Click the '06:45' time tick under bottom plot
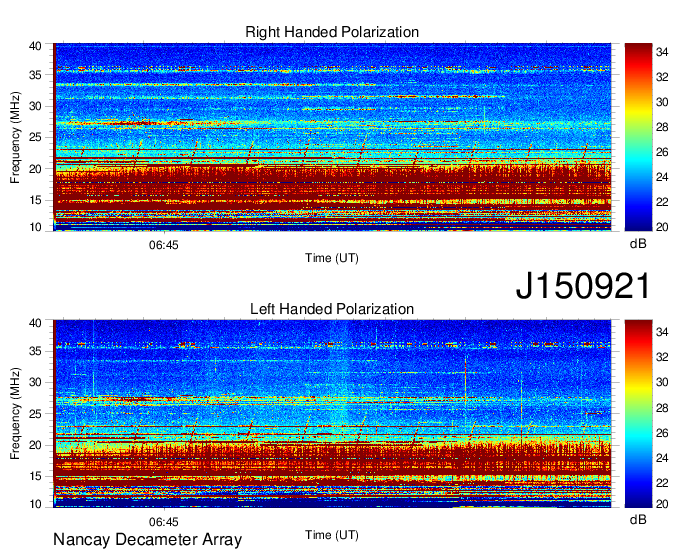This screenshot has height=552, width=680. [x=163, y=522]
